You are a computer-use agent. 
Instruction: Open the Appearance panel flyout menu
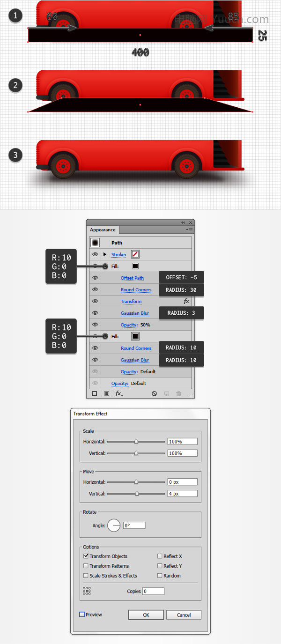click(189, 229)
